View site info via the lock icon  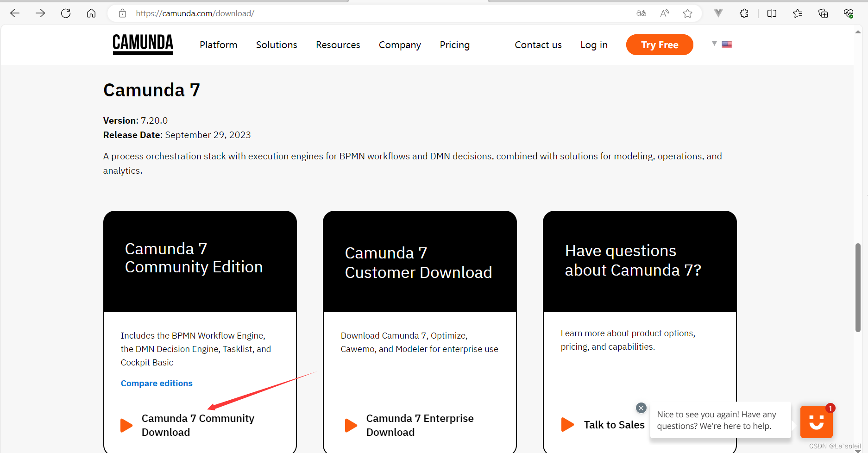click(122, 13)
